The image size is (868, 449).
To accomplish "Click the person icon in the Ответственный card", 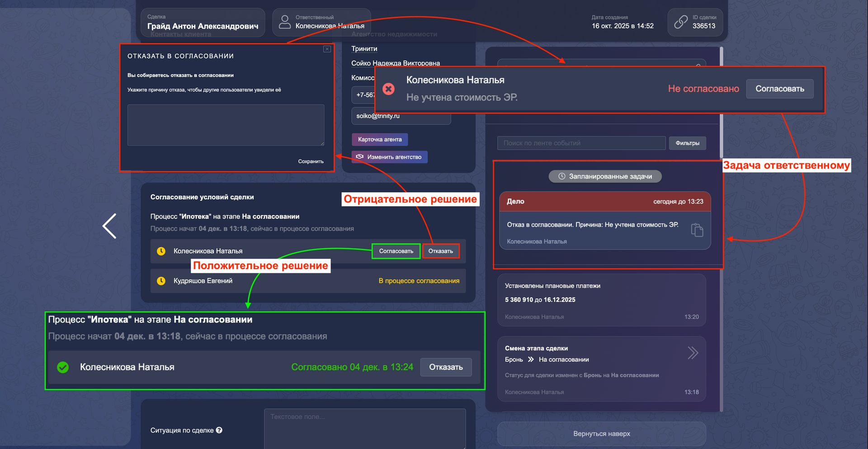I will (x=285, y=22).
